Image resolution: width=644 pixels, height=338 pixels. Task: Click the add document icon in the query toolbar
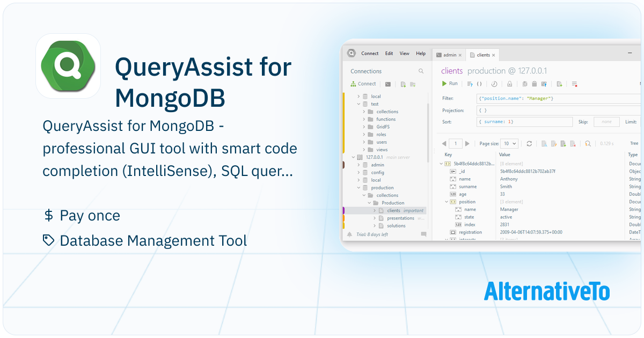click(559, 84)
